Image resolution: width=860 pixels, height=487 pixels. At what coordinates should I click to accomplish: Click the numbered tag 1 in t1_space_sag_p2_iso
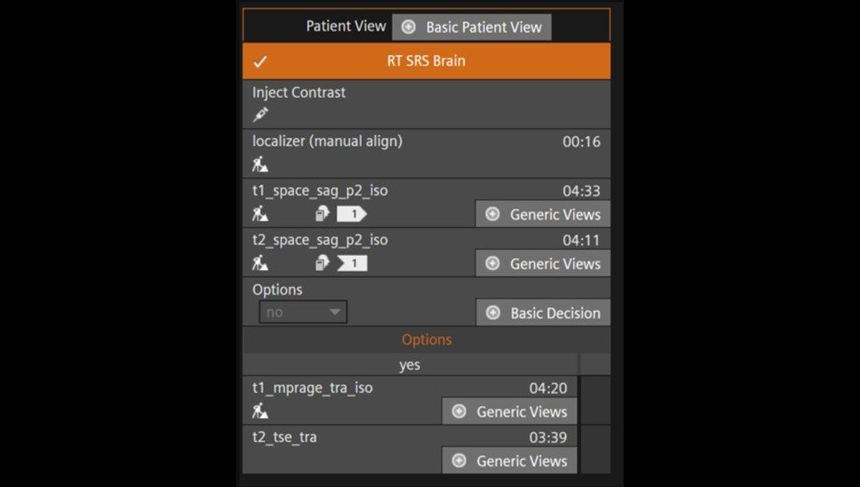(x=351, y=213)
